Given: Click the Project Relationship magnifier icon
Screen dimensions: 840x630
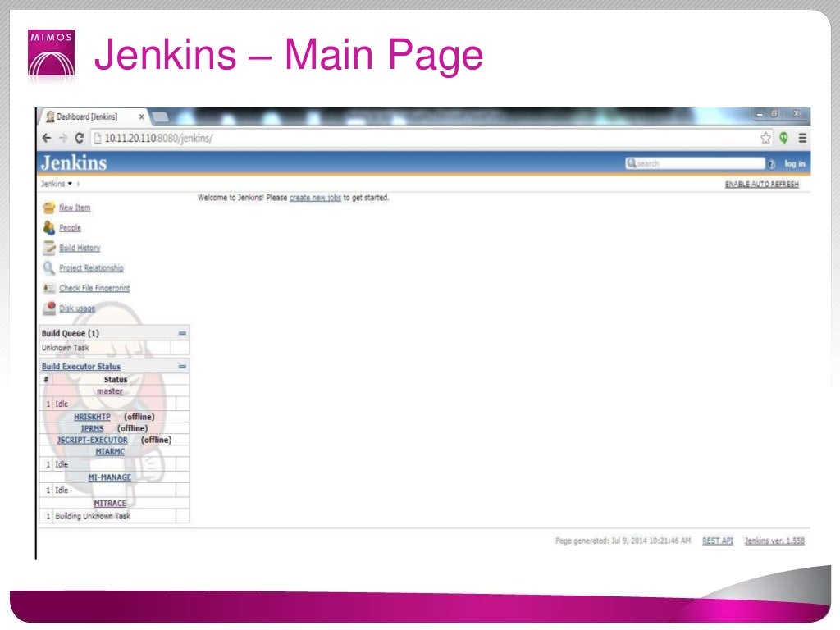Looking at the screenshot, I should click(x=48, y=268).
